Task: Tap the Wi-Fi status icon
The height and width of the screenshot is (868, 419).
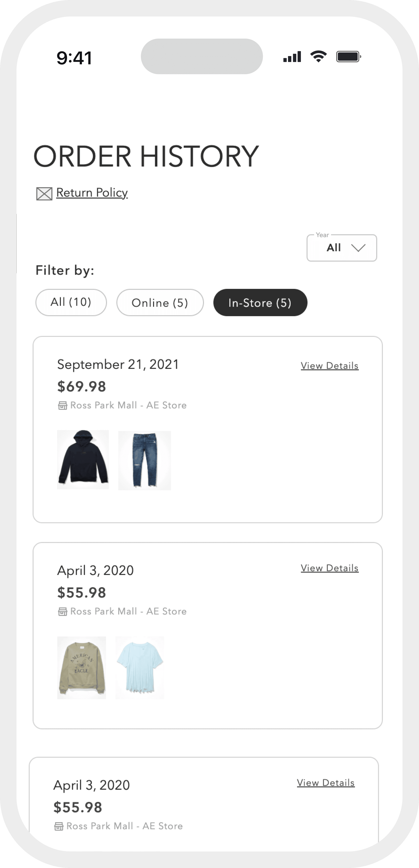Action: [x=319, y=57]
